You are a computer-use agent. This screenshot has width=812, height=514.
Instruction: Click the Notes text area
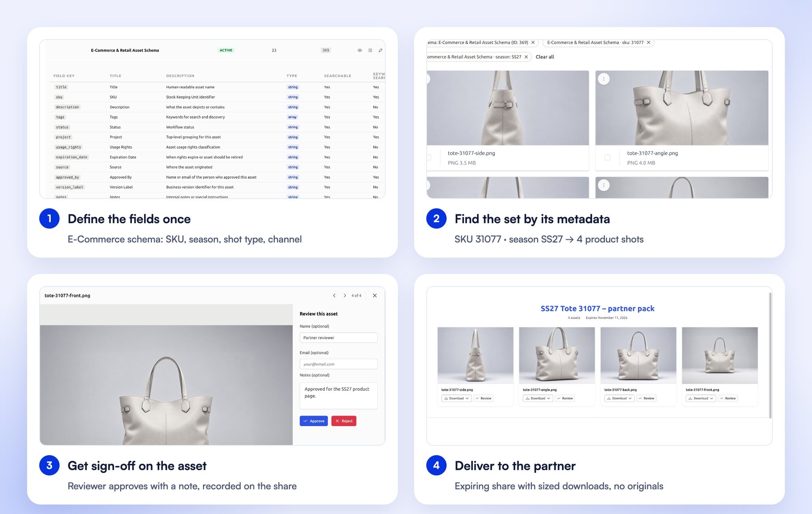point(339,396)
